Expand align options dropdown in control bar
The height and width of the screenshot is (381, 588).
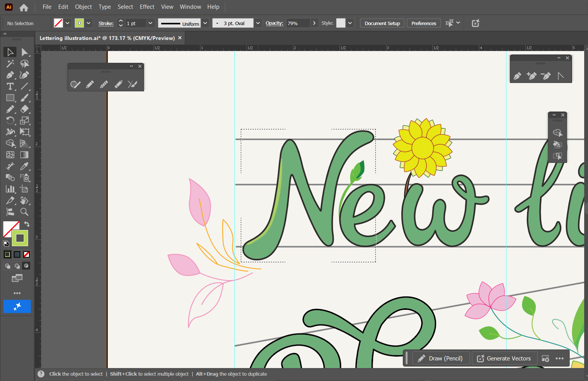[458, 23]
